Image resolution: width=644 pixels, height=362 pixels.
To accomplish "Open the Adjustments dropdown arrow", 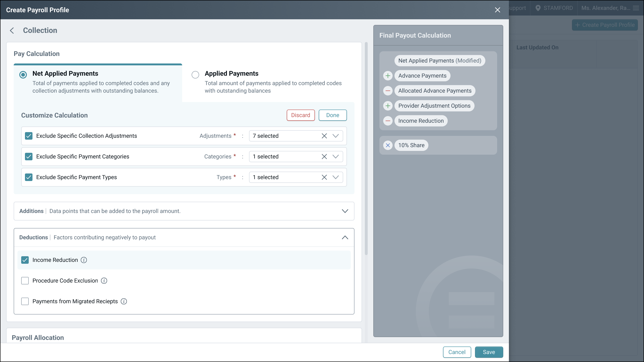I will pos(335,136).
